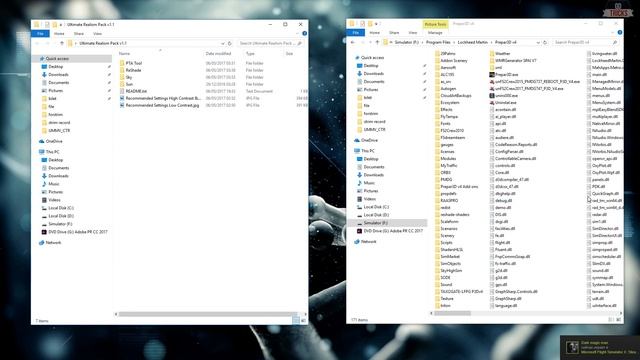The image size is (640, 360).
Task: Select Local Disk (C:) in left window sidebar
Action: (x=61, y=208)
